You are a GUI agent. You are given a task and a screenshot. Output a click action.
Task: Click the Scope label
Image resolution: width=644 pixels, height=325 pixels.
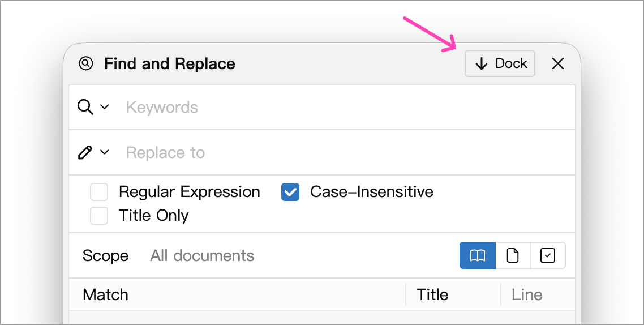point(106,255)
